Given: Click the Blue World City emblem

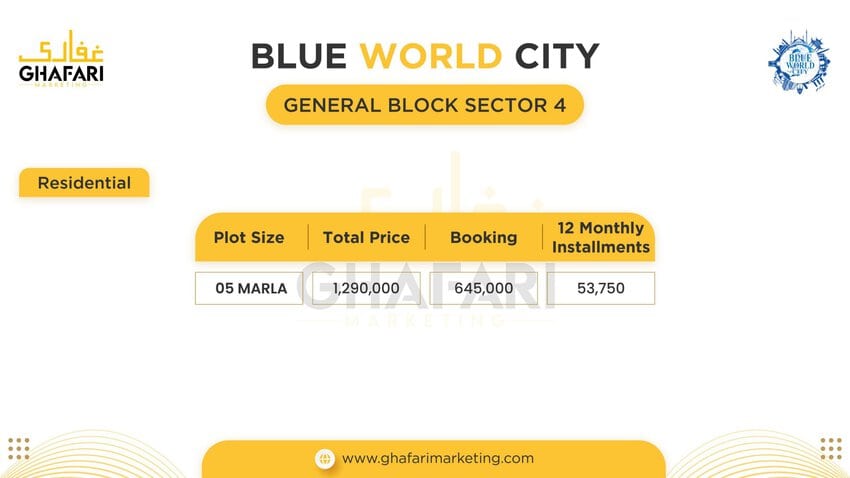Looking at the screenshot, I should (799, 62).
